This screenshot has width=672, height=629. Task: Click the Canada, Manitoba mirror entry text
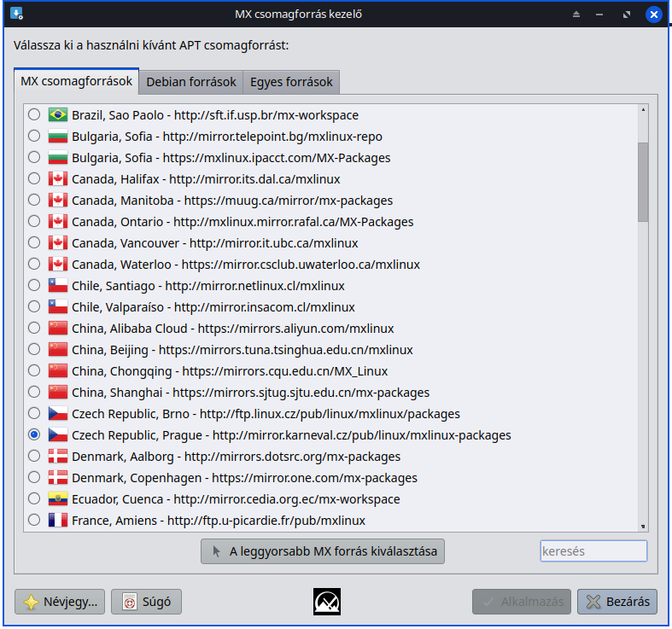tap(232, 200)
